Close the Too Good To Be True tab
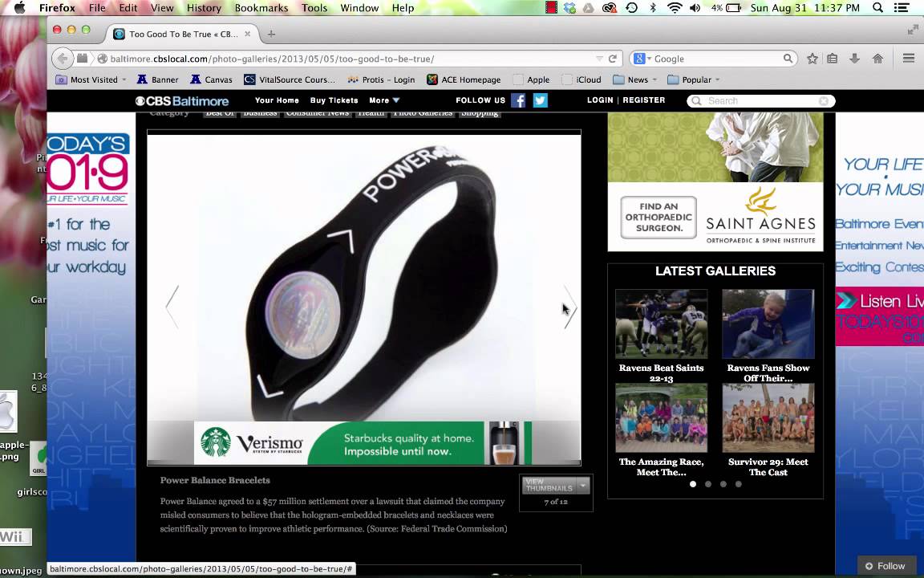Image resolution: width=924 pixels, height=578 pixels. pos(248,34)
